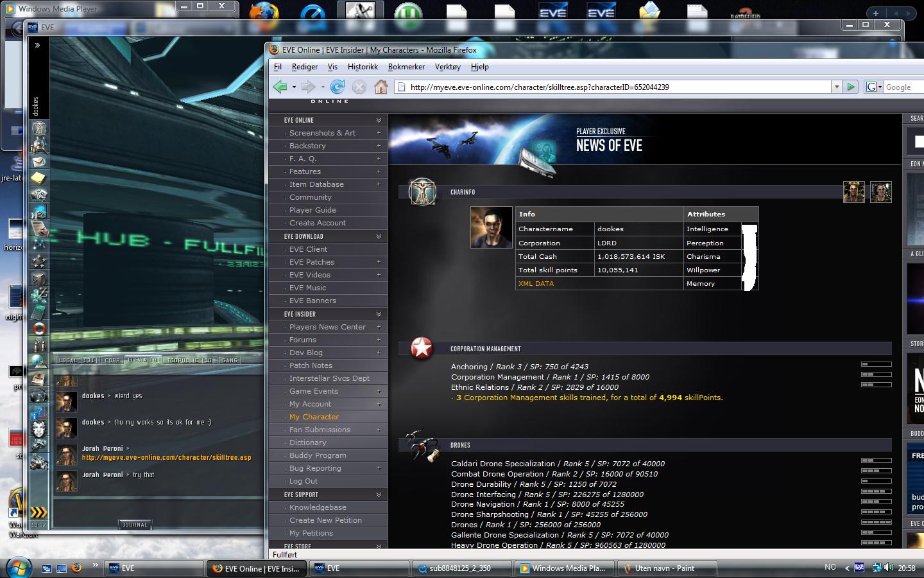
Task: Go to Patch Notes
Action: coord(311,365)
